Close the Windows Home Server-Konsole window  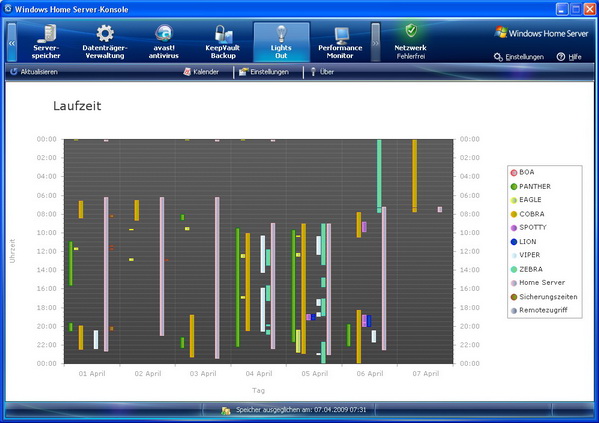(589, 9)
